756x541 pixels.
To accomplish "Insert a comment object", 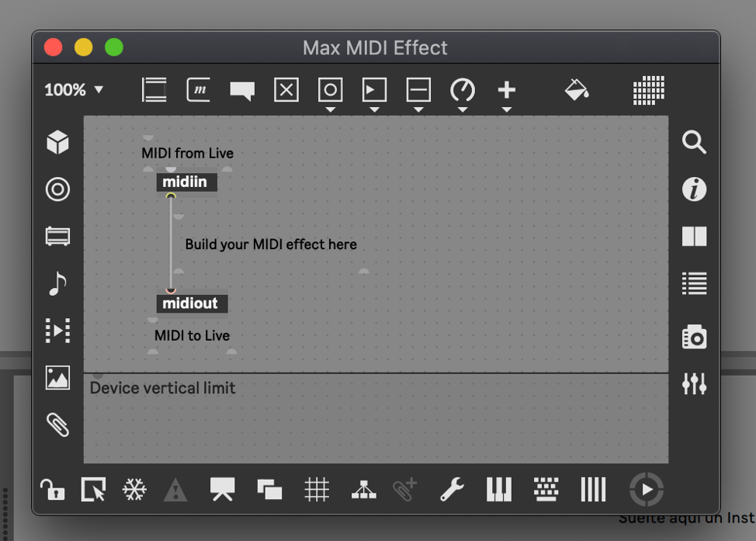I will (241, 89).
